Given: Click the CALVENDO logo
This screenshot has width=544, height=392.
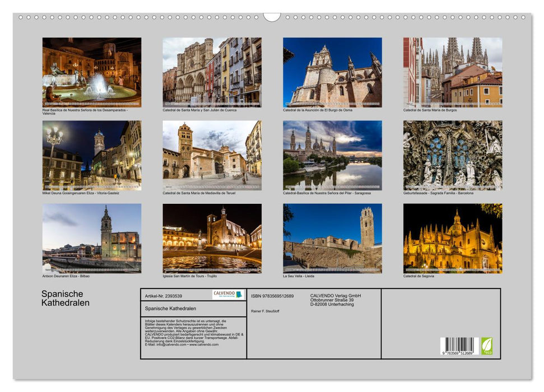Looking at the screenshot, I should pos(229,295).
